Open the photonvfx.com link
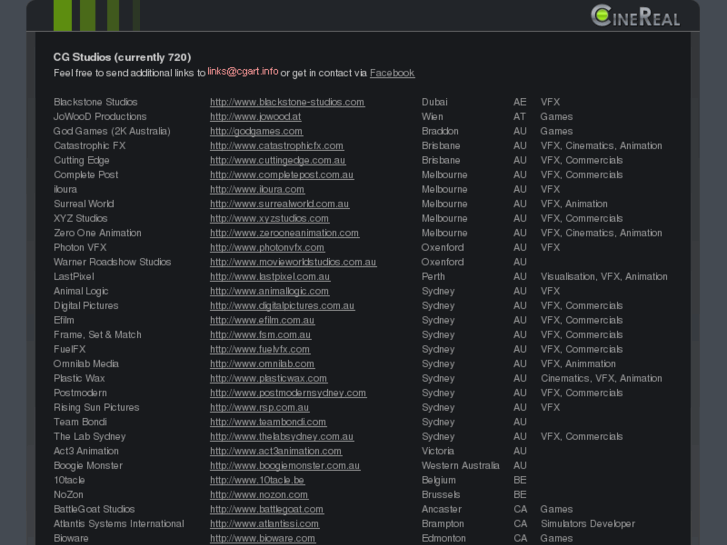The image size is (727, 545). coord(268,248)
